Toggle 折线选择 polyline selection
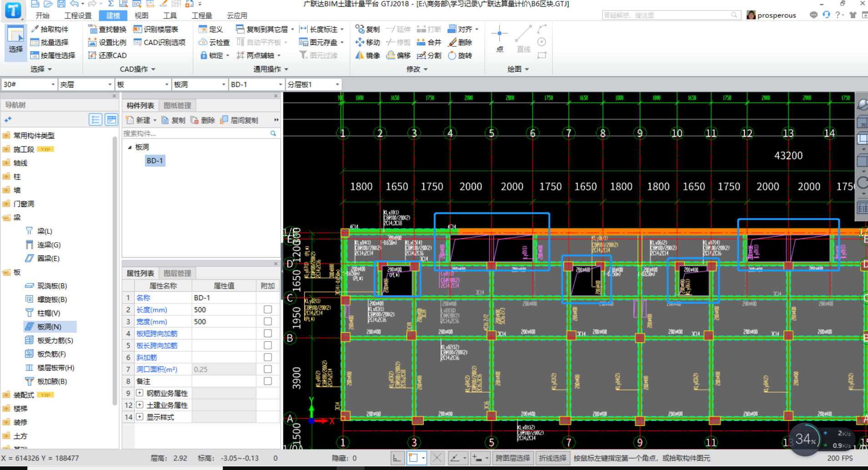The height and width of the screenshot is (470, 868). (553, 458)
